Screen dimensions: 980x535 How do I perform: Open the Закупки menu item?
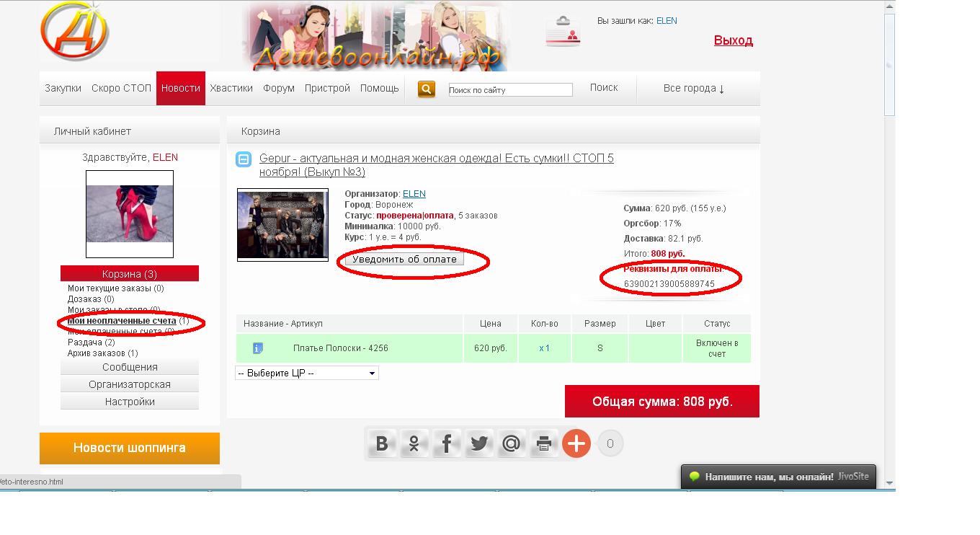click(x=63, y=88)
